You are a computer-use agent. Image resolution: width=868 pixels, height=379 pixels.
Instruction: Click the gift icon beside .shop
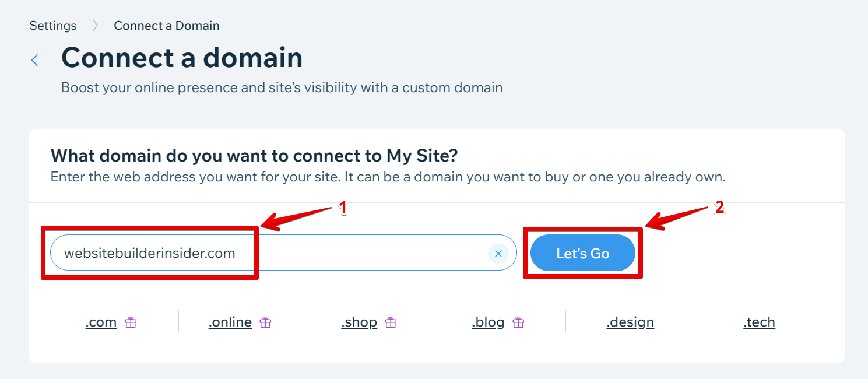point(391,322)
